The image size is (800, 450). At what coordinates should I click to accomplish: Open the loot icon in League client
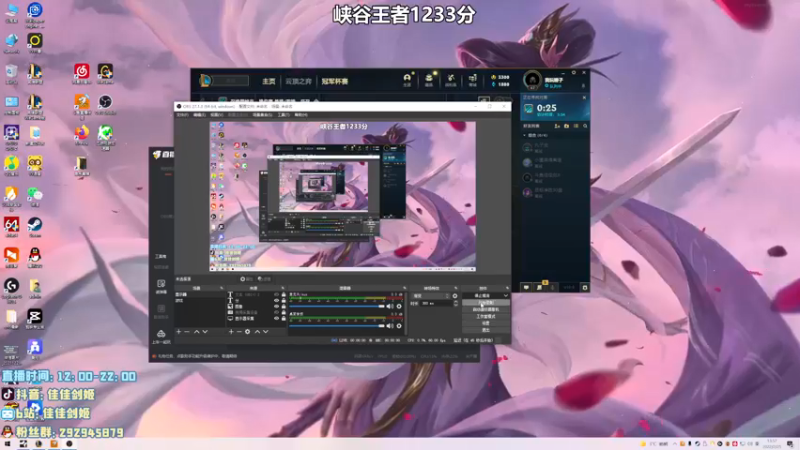(x=451, y=78)
